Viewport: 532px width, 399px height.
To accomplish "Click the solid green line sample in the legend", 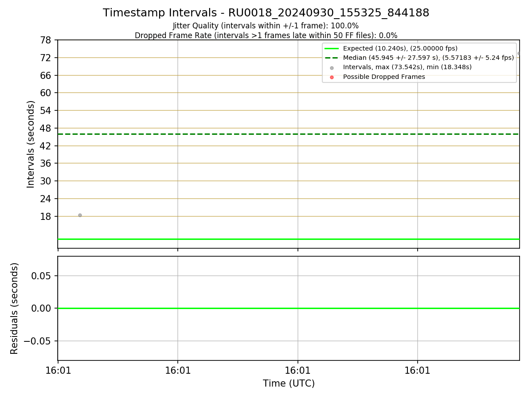I will [332, 48].
